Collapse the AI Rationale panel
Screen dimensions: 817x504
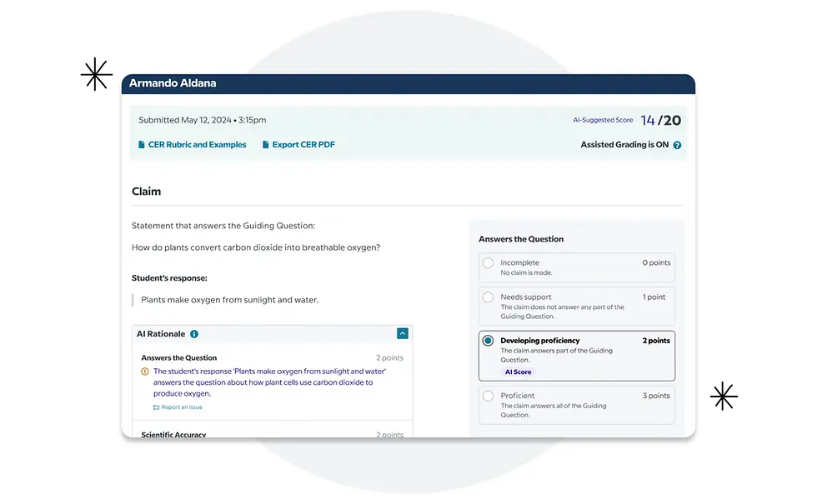402,334
